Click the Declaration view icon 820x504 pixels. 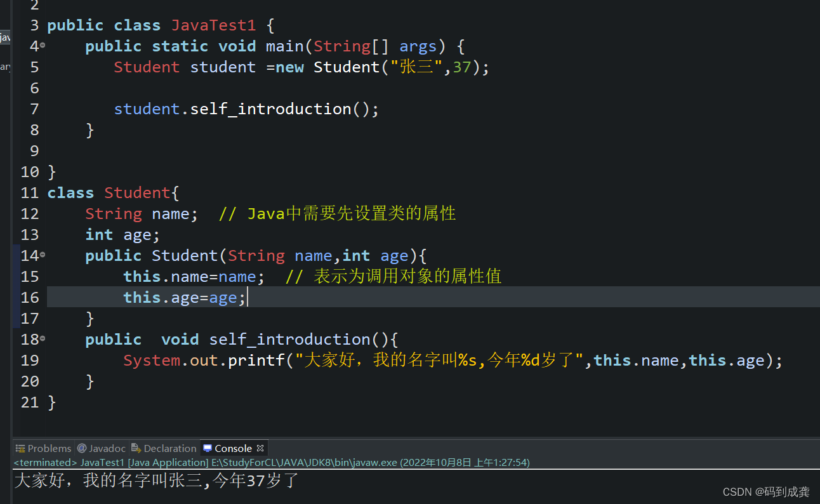coord(136,448)
